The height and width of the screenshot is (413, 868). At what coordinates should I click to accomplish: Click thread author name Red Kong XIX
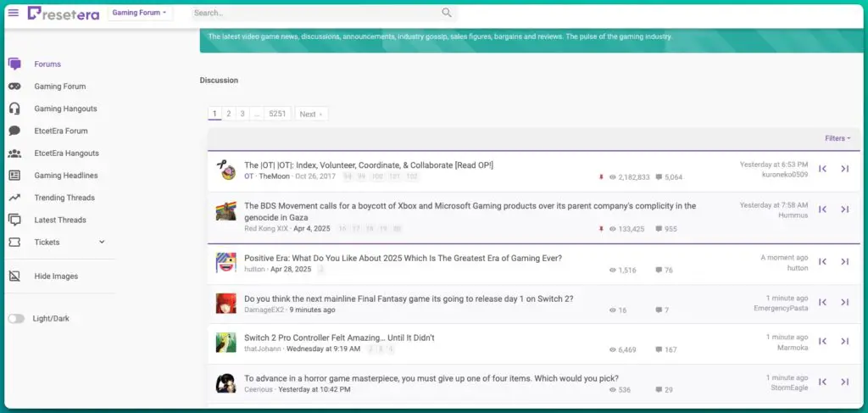[x=266, y=229]
